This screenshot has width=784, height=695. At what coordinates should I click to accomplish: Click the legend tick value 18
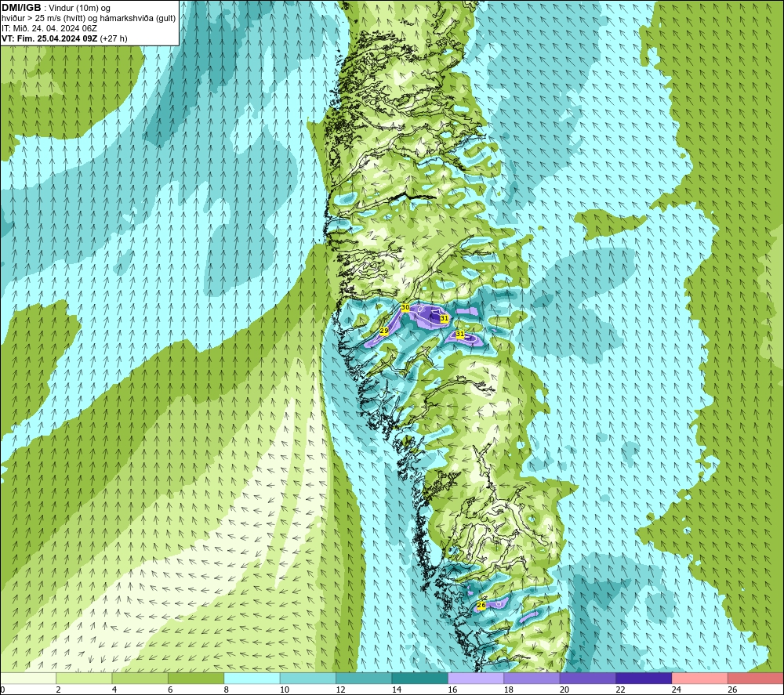point(509,690)
